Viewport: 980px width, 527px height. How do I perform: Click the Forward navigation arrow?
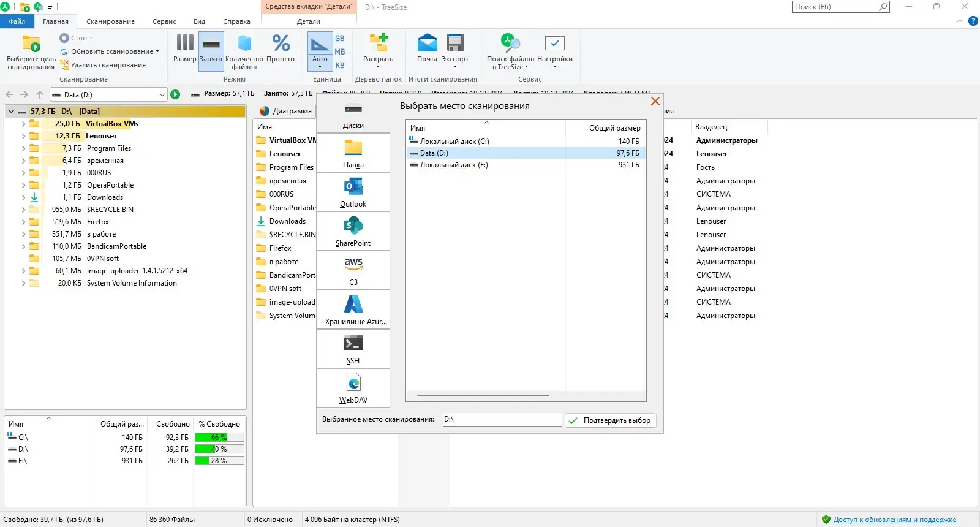point(24,94)
